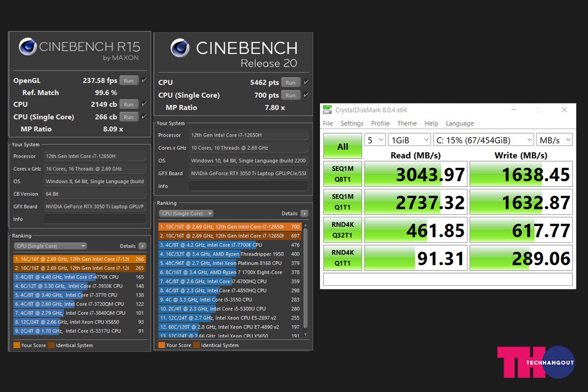Select the R15 ranking row scoring 266
Screen dimensions: 588x392
(x=79, y=259)
